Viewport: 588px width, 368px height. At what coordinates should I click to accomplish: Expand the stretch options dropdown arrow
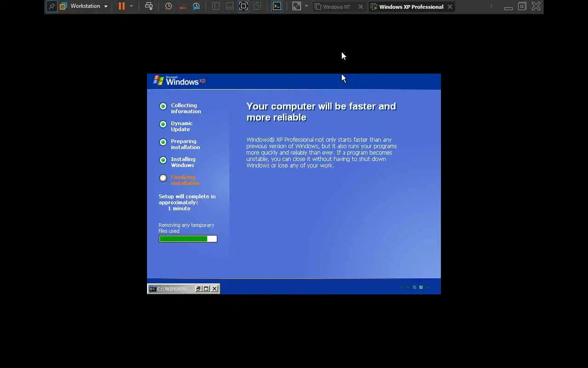click(306, 6)
